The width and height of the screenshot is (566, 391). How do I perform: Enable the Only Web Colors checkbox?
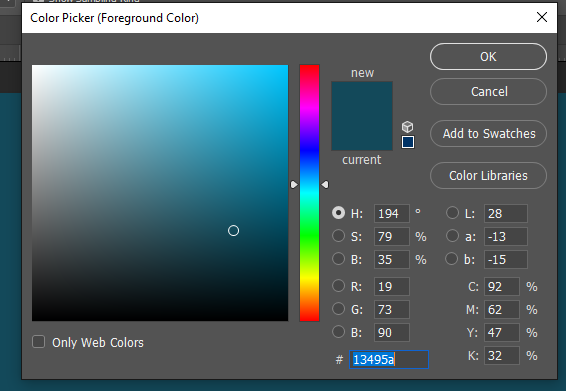click(39, 342)
